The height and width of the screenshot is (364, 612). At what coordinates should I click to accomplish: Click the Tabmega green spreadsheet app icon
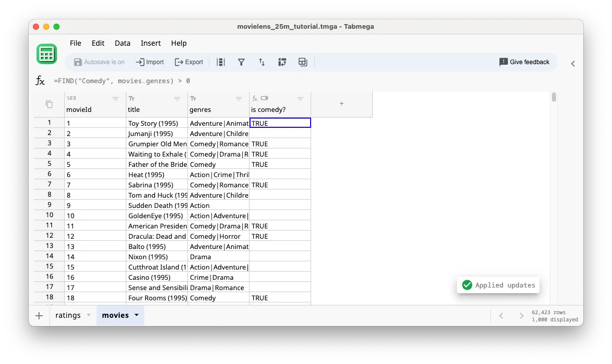[x=47, y=53]
